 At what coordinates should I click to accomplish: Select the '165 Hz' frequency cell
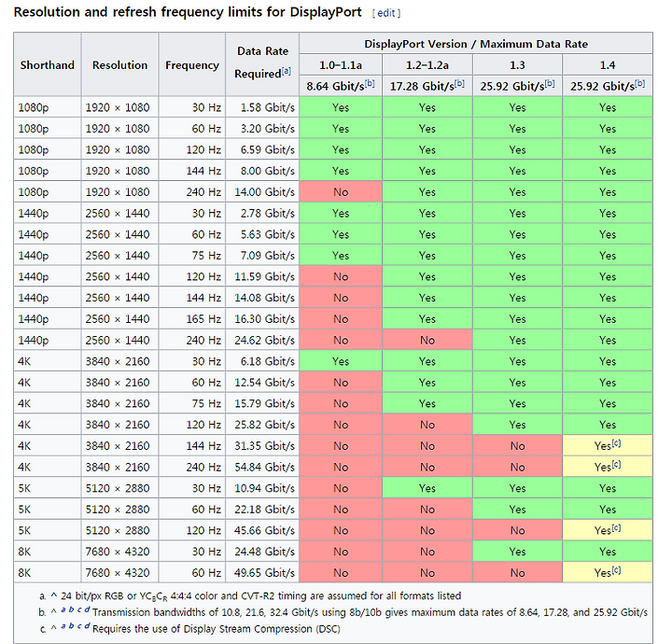[x=192, y=318]
